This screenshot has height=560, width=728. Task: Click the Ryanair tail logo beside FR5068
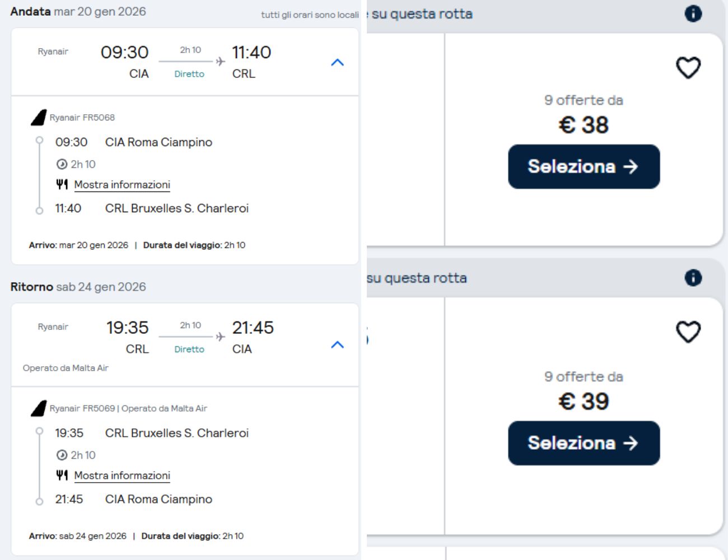[39, 118]
